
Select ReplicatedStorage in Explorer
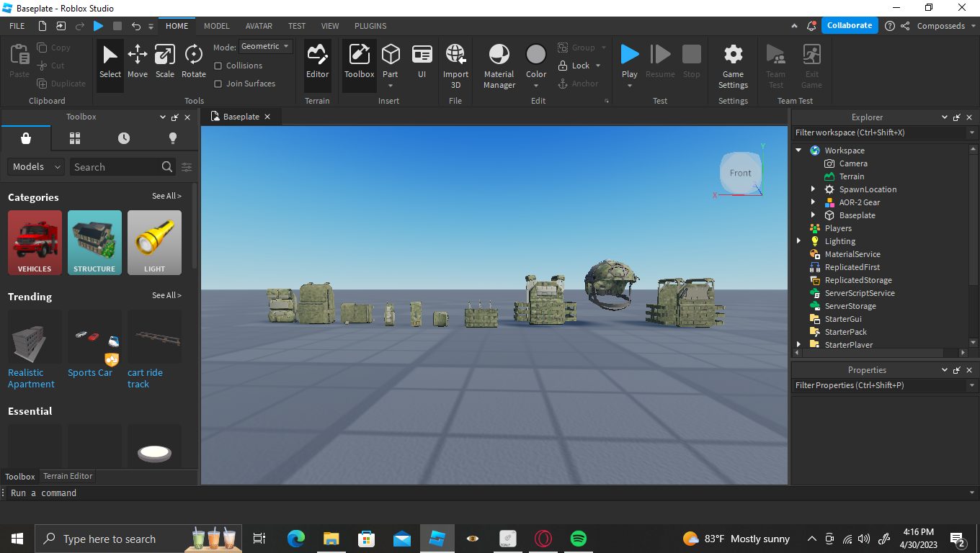pos(858,280)
